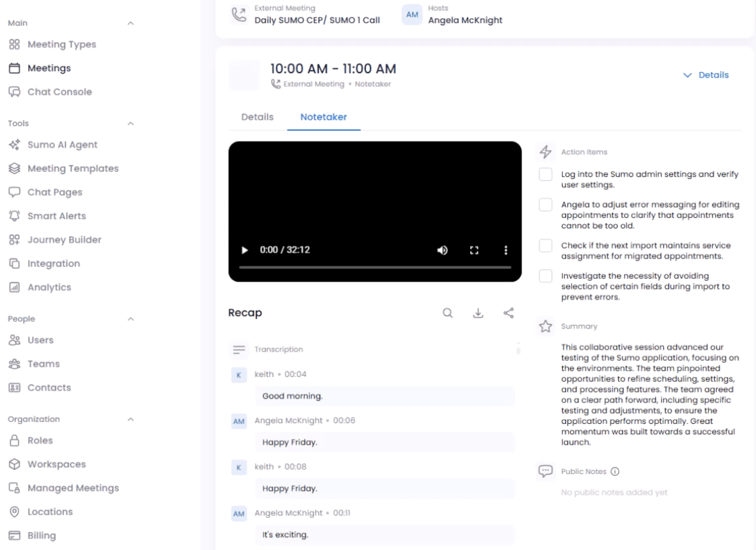Select the Notetaker tab
756x550 pixels.
click(x=323, y=117)
